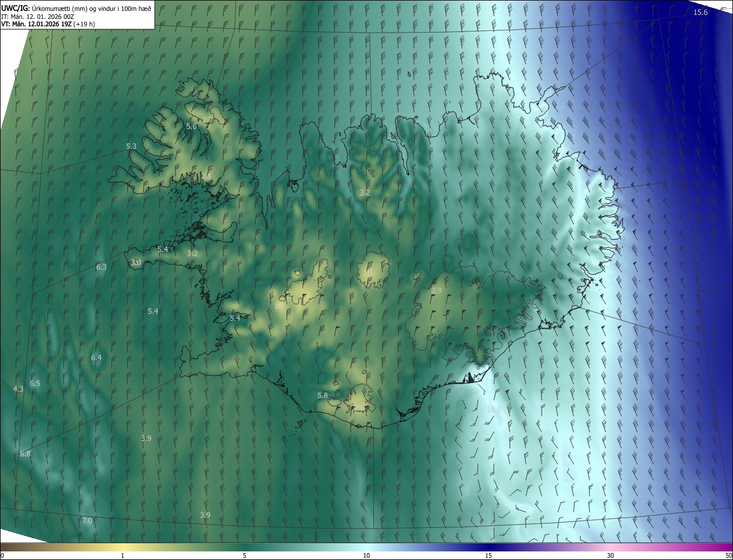This screenshot has width=733, height=560.
Task: Click the 7.0 value label
Action: click(87, 521)
